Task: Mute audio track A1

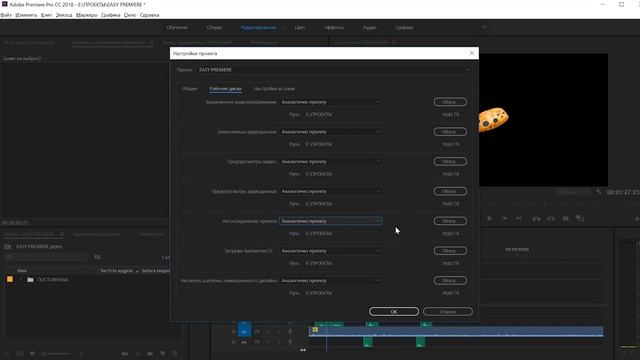Action: click(x=268, y=331)
